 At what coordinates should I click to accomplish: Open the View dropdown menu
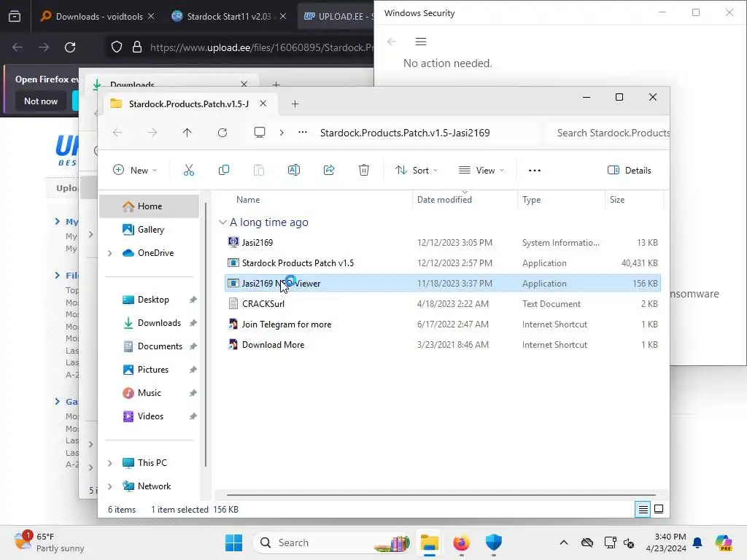(481, 170)
